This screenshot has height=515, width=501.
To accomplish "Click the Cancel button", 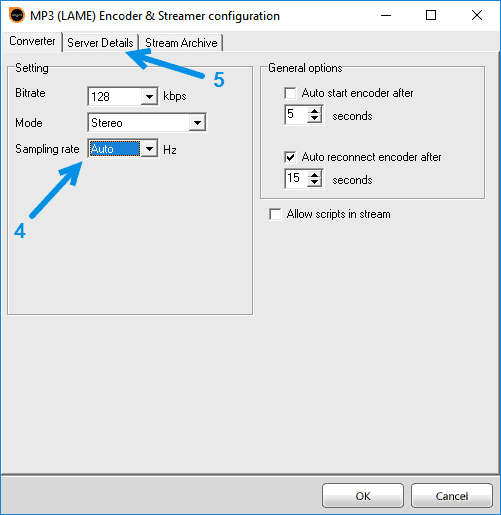I will [x=452, y=496].
